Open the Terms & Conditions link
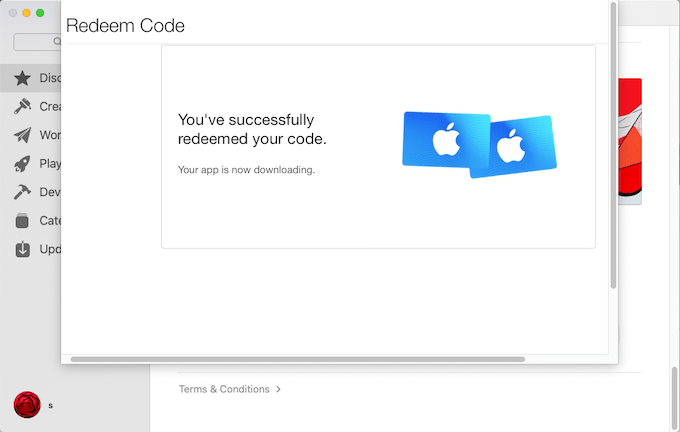Image resolution: width=680 pixels, height=432 pixels. [x=224, y=389]
